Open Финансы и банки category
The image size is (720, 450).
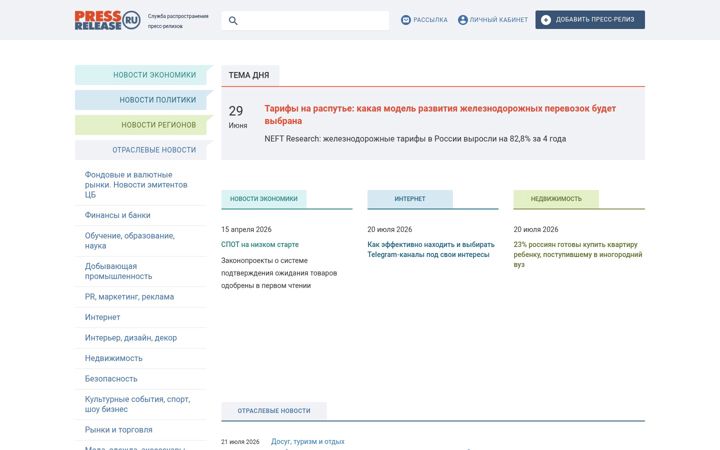(x=118, y=215)
